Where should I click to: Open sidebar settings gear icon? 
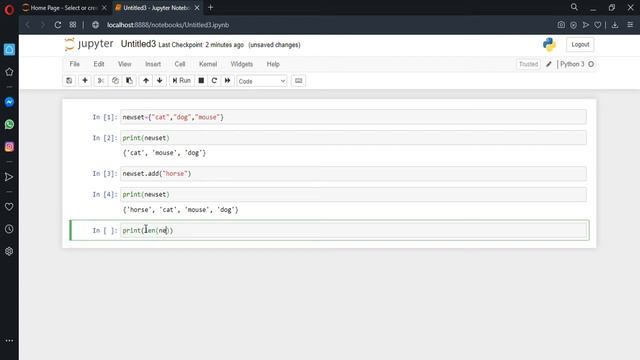point(9,251)
